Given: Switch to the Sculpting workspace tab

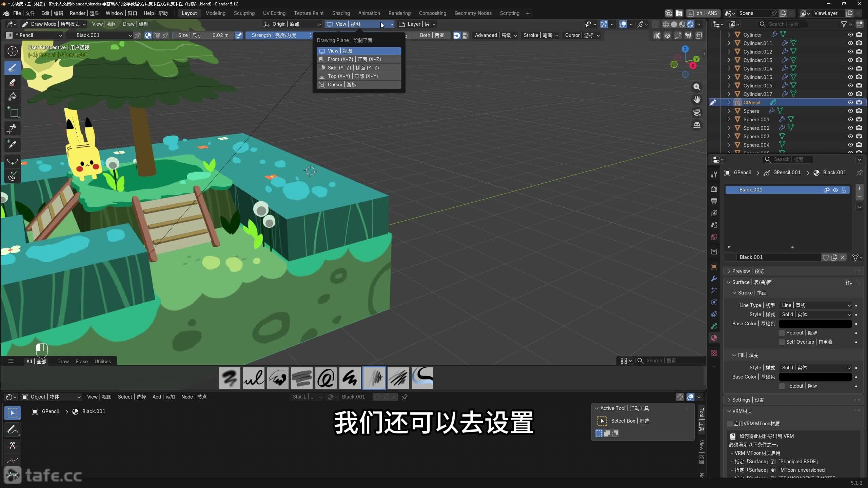Looking at the screenshot, I should coord(244,13).
